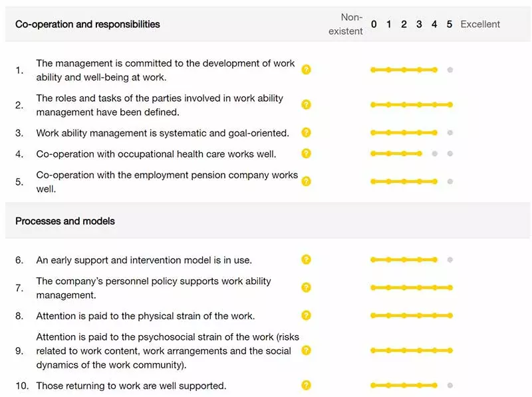Click the Processes and models section header

pyautogui.click(x=65, y=221)
